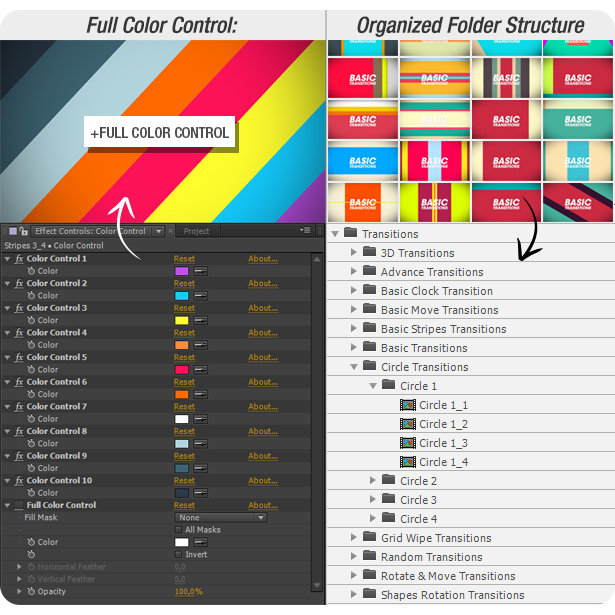Open the purple Color Control 1 swatch
The image size is (615, 615).
coord(181,271)
